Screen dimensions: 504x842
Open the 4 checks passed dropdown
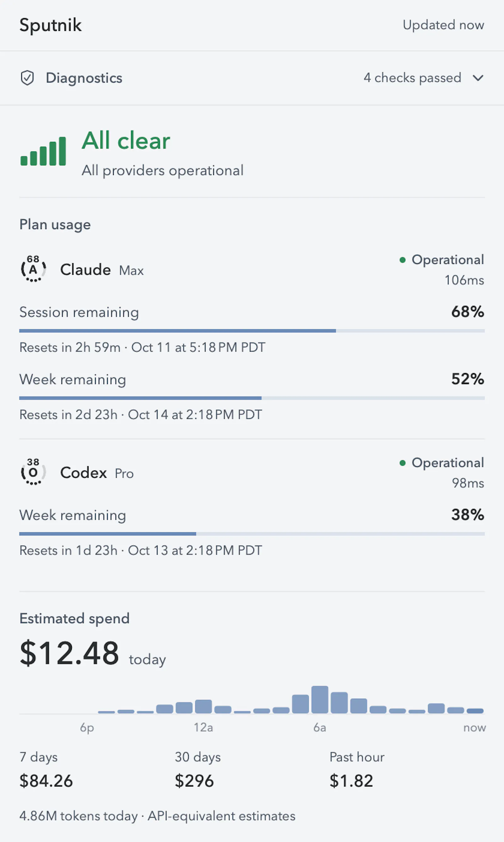[423, 78]
